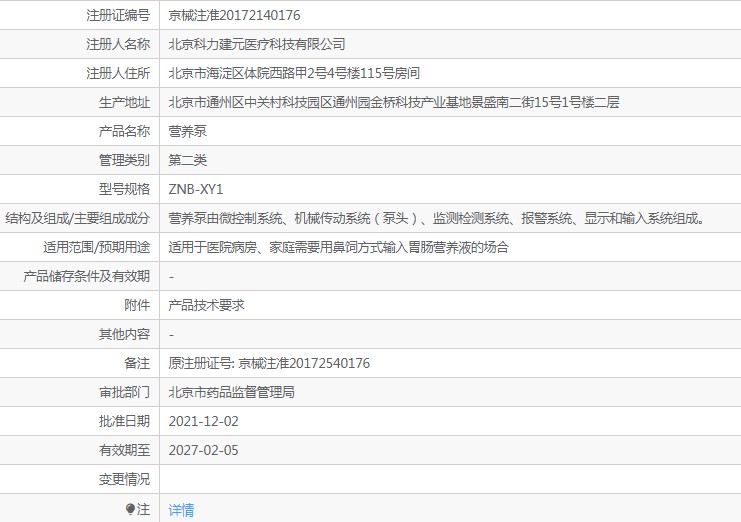This screenshot has width=741, height=522.
Task: Click the 其他内容 label
Action: (x=124, y=334)
